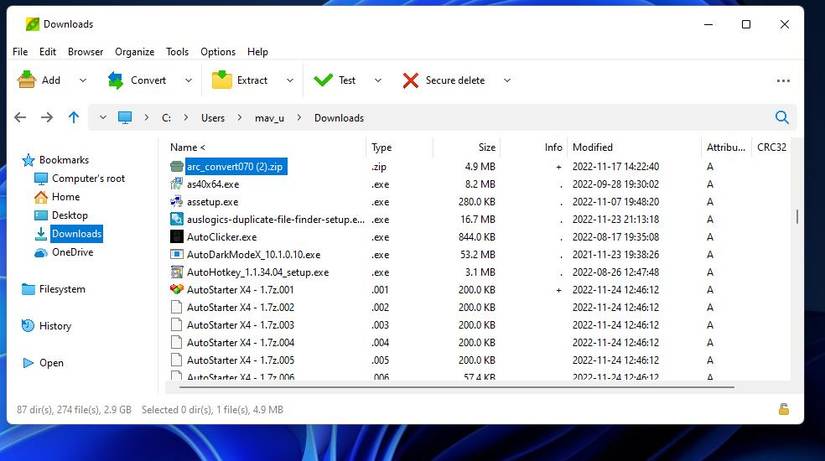Expand the breadcrumb chevron after mav_u

299,118
